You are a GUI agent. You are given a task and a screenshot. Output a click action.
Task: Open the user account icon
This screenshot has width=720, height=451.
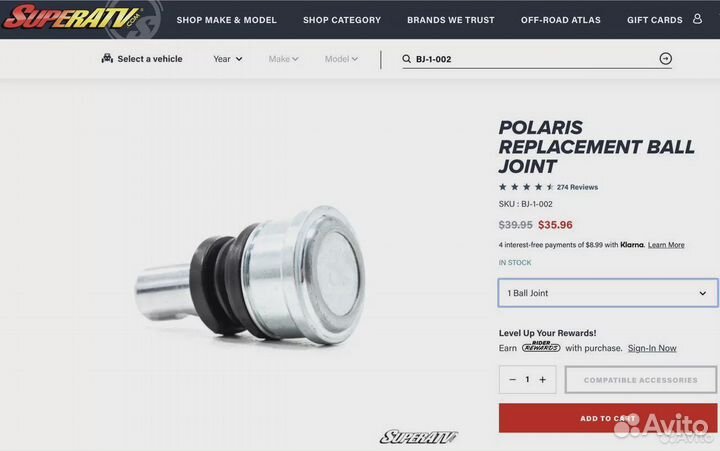point(697,19)
